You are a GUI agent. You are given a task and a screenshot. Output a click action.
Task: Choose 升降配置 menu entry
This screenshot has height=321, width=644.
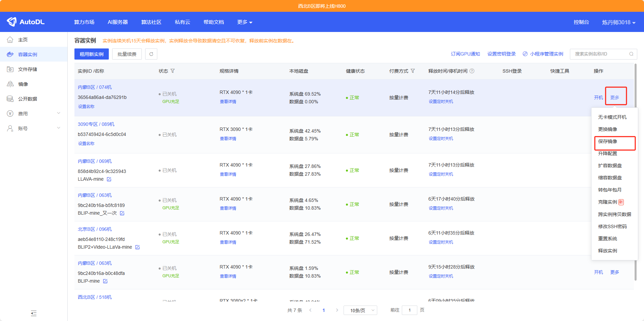click(x=607, y=153)
